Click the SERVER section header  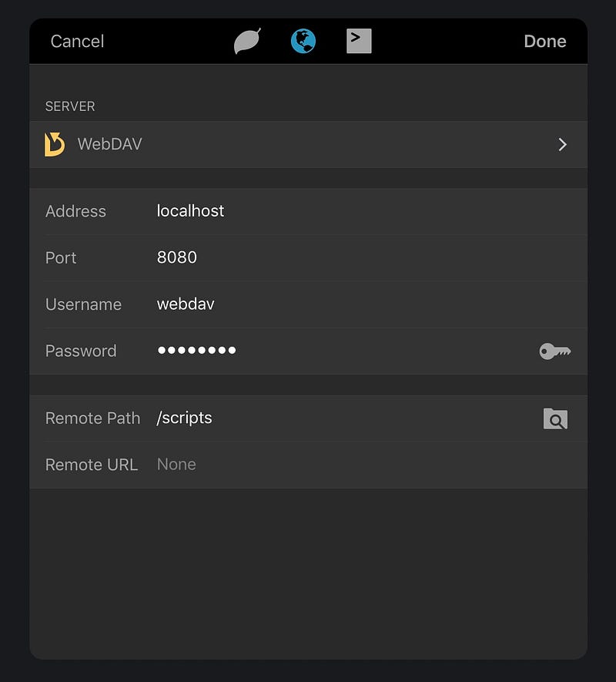click(70, 106)
